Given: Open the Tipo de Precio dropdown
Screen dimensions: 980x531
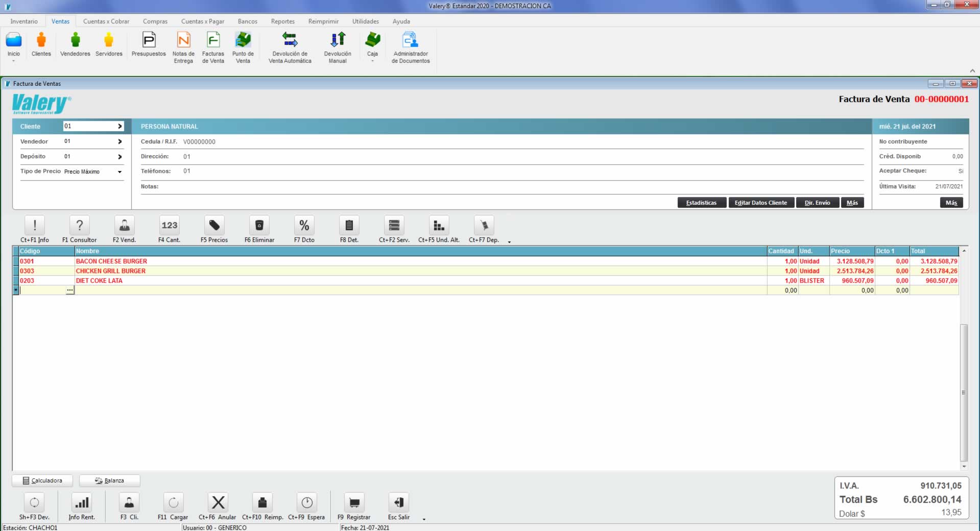Looking at the screenshot, I should pos(120,172).
